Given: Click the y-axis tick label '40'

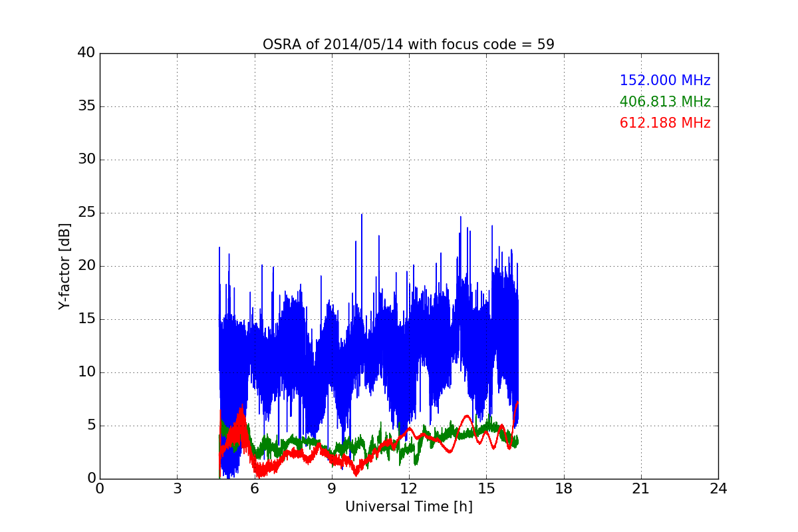Looking at the screenshot, I should pyautogui.click(x=86, y=53).
